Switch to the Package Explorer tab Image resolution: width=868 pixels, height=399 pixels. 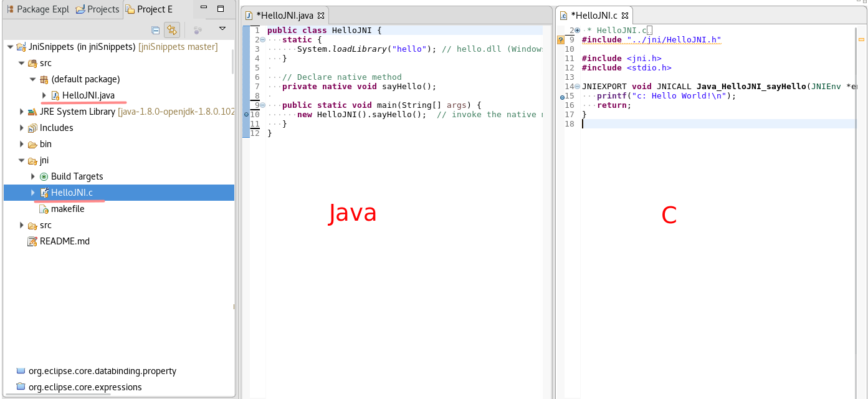[x=37, y=9]
